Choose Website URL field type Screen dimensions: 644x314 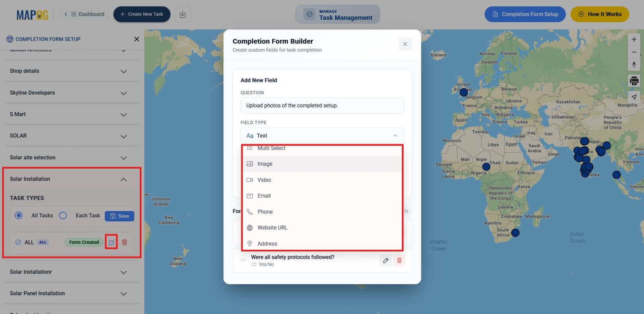[x=322, y=227]
